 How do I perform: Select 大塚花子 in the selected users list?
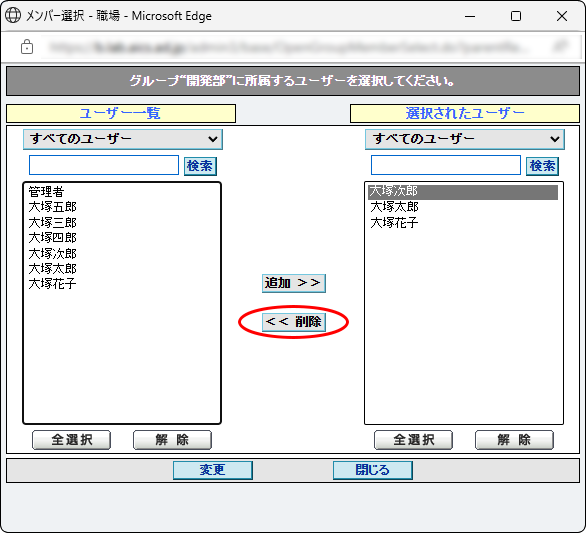pyautogui.click(x=394, y=222)
